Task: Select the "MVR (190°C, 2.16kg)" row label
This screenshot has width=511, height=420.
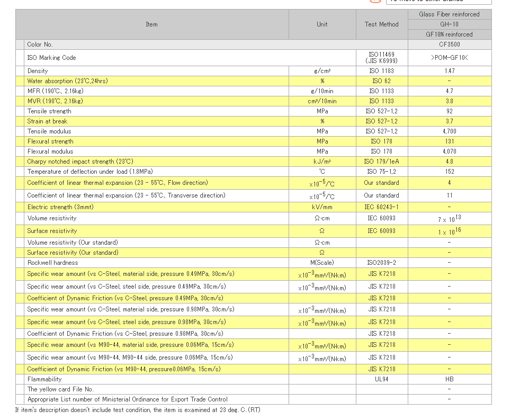Action: click(x=55, y=101)
